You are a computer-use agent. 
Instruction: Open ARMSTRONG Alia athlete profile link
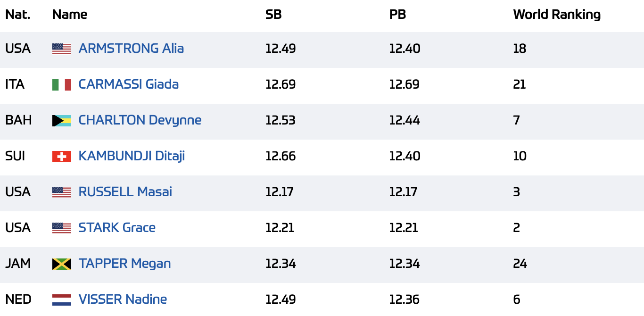pyautogui.click(x=131, y=49)
